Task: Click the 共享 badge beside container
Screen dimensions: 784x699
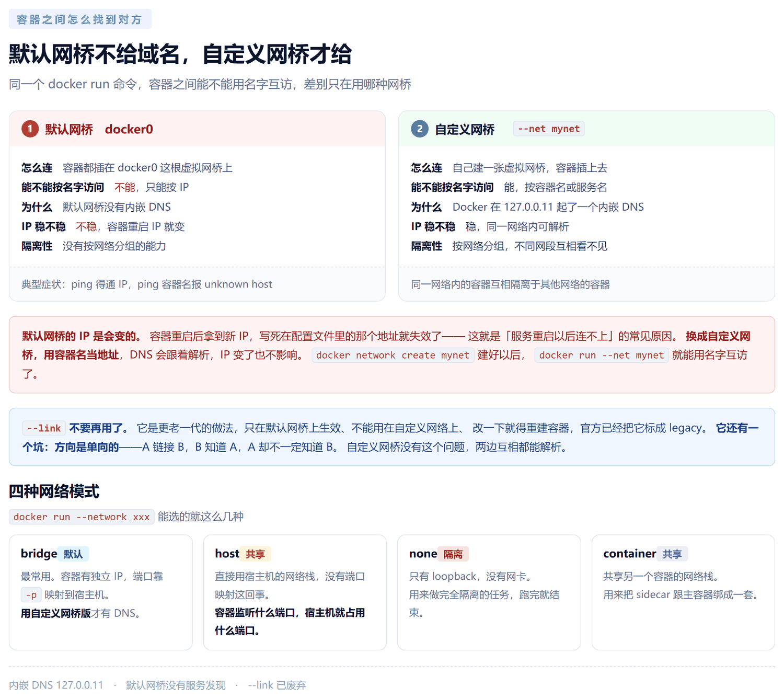Action: click(x=672, y=554)
